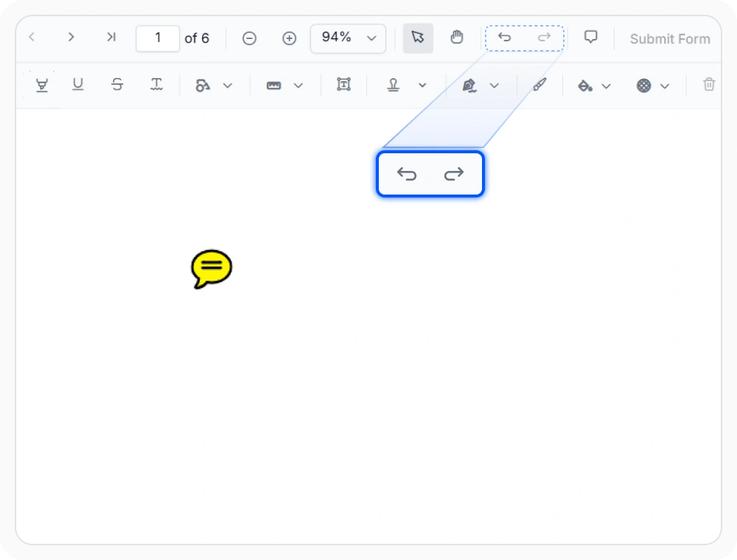
Task: Go to the previous page arrow
Action: (x=32, y=37)
